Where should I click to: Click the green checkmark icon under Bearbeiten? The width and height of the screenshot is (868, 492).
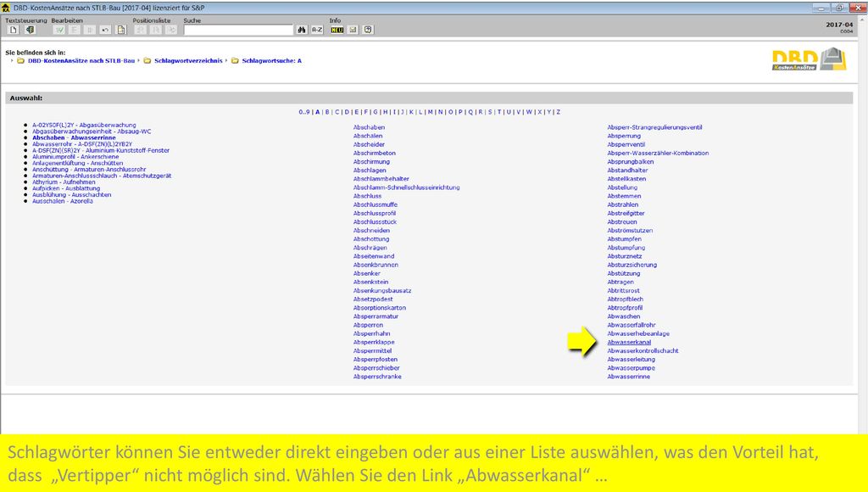click(59, 30)
